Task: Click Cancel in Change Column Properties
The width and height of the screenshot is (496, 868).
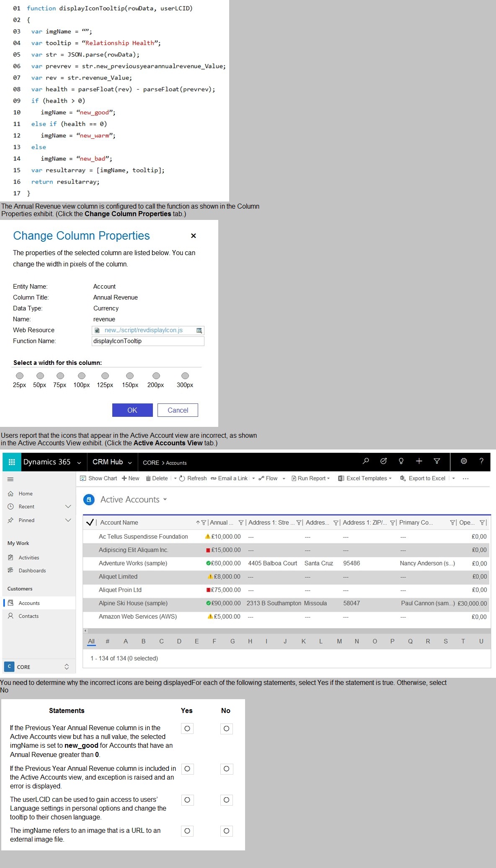Action: point(178,410)
